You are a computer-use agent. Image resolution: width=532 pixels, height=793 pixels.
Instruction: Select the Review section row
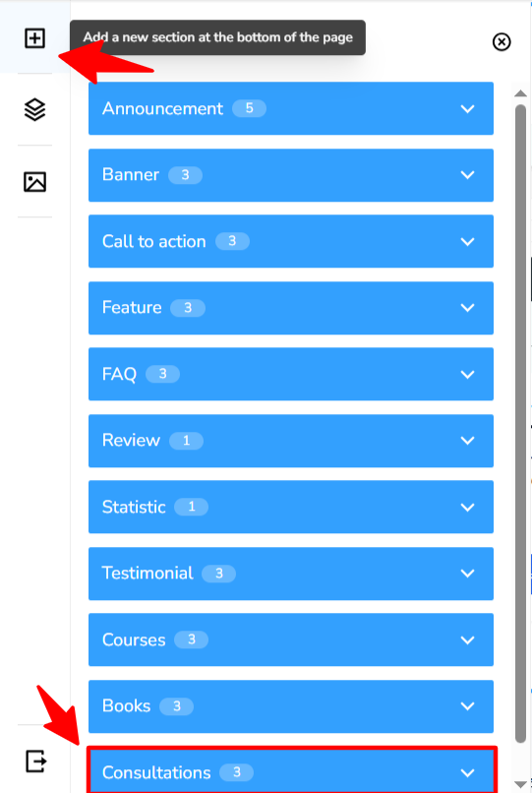[x=291, y=441]
